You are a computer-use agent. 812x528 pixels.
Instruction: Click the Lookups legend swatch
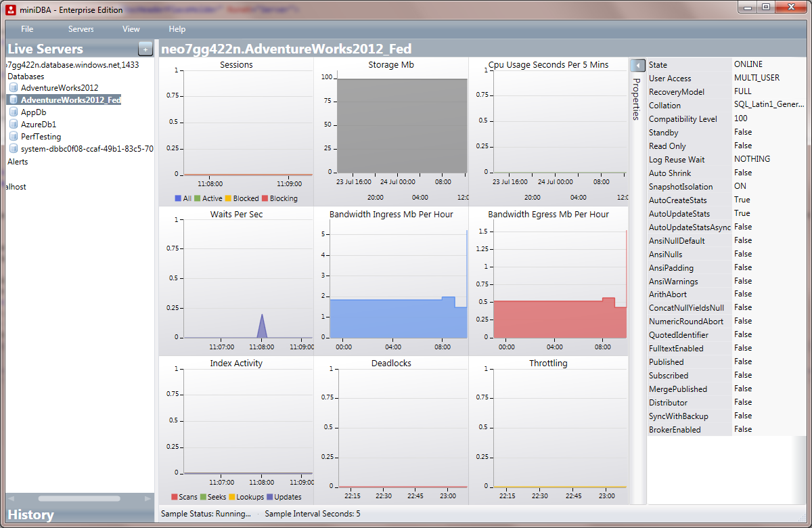pos(231,497)
